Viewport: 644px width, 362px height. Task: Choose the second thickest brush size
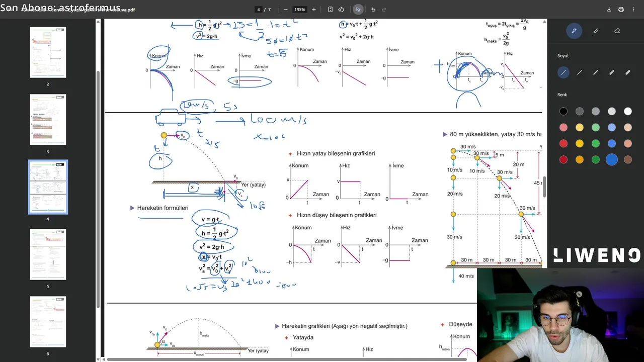point(612,72)
